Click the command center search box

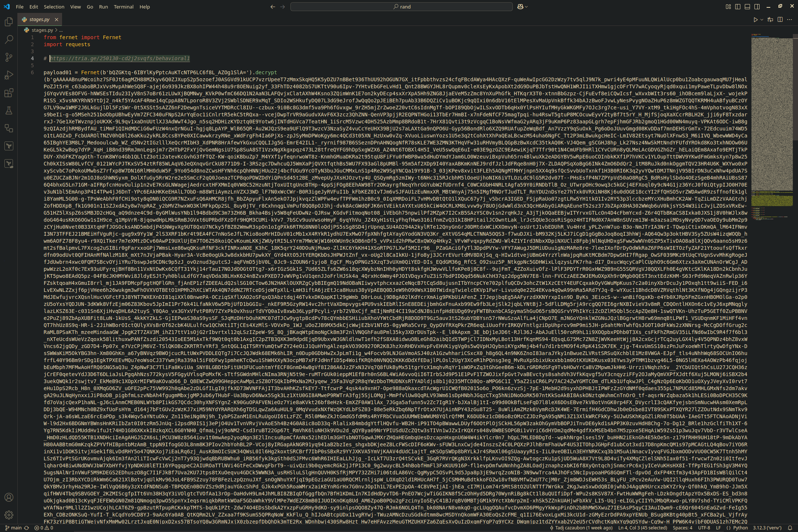(x=401, y=7)
